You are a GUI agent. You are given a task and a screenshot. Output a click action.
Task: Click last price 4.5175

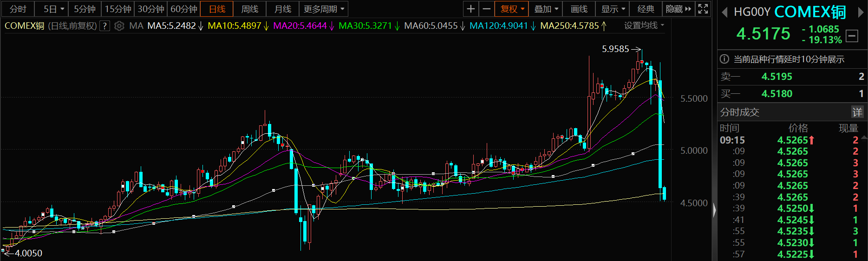[763, 33]
